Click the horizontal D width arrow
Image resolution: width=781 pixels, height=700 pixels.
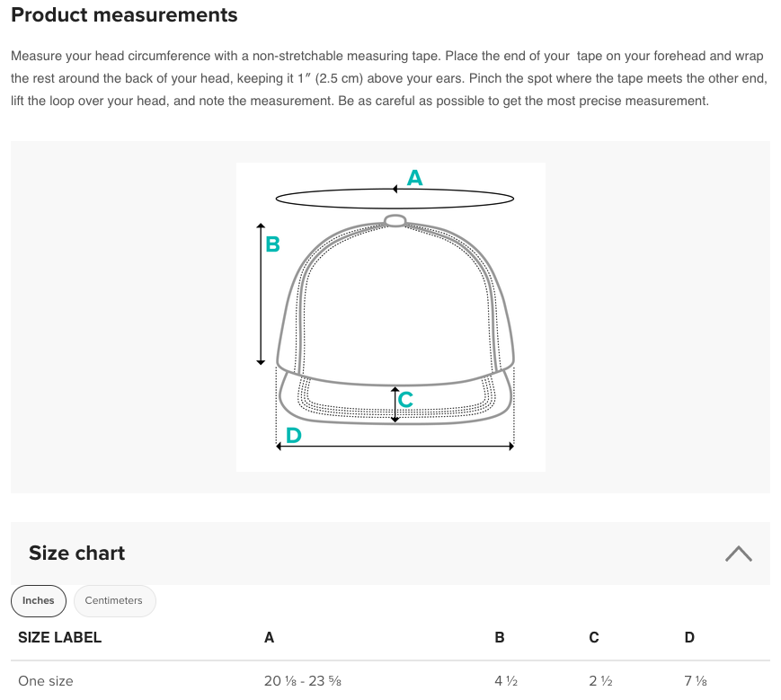click(395, 446)
